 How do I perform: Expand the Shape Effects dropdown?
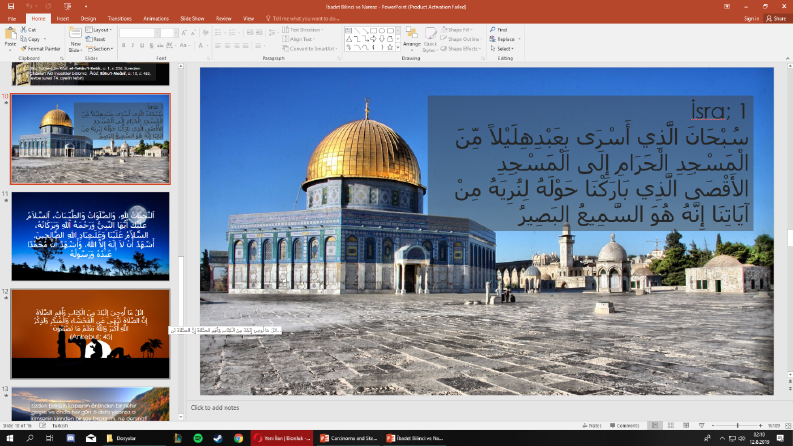tap(461, 49)
